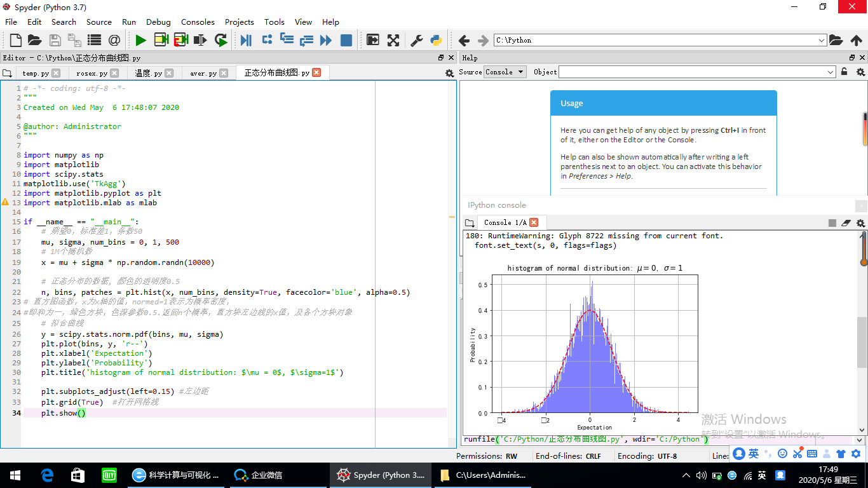This screenshot has width=868, height=488.
Task: Expand the working directory path dropdown
Action: [x=822, y=40]
